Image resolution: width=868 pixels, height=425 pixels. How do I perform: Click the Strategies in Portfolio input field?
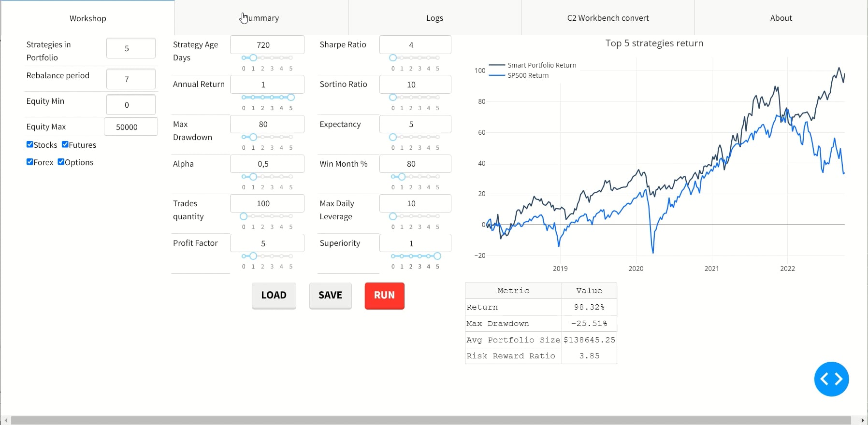[130, 48]
